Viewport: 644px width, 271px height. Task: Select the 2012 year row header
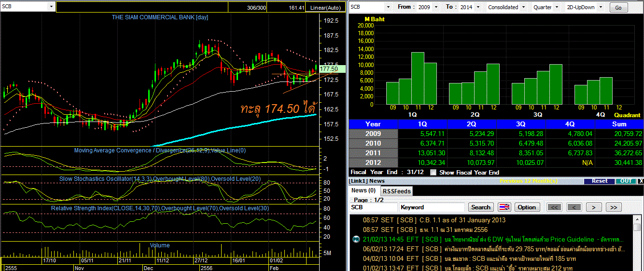point(373,163)
